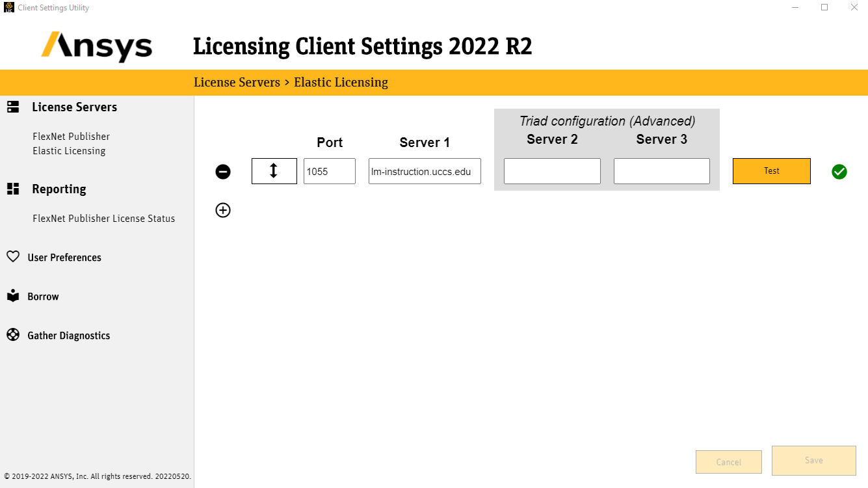Viewport: 868px width, 488px height.
Task: Click the Triad configuration (Advanced) label
Action: (x=607, y=121)
